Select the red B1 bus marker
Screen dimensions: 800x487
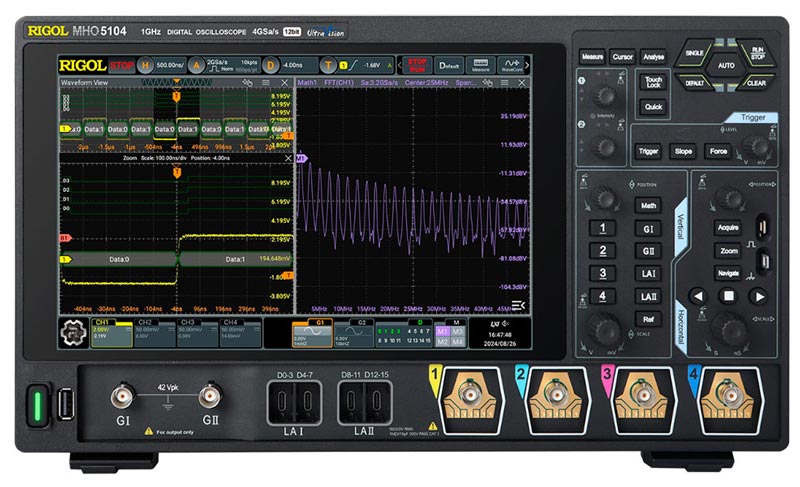point(65,238)
